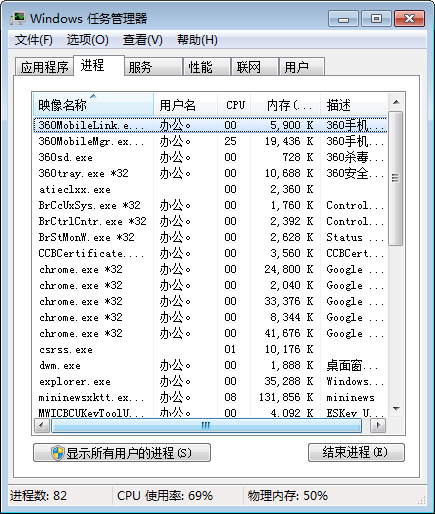This screenshot has height=514, width=435.
Task: Open the 查看(V) menu
Action: 143,40
